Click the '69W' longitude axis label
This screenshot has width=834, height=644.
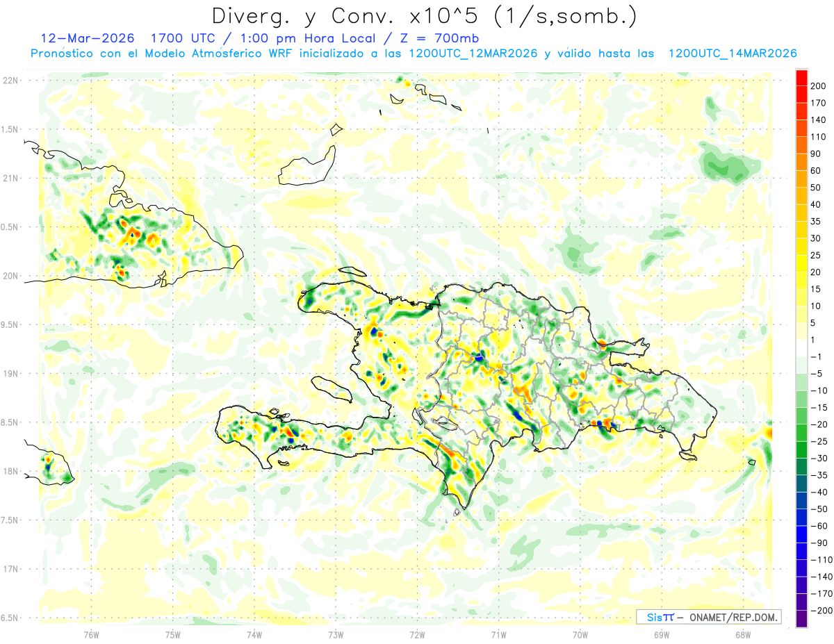[662, 634]
